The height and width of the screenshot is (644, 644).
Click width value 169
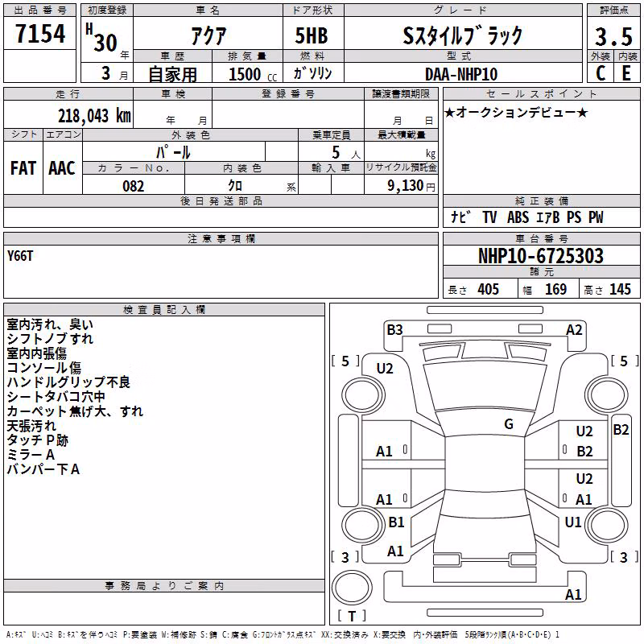click(555, 290)
